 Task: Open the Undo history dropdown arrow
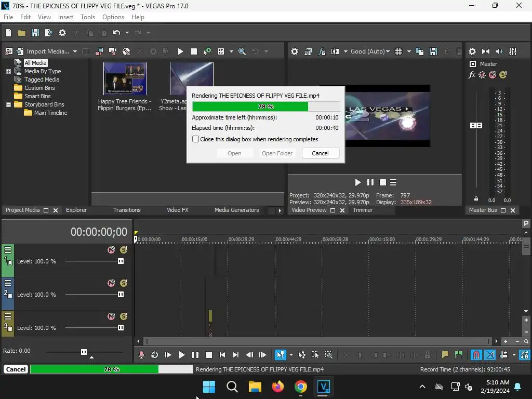point(127,33)
